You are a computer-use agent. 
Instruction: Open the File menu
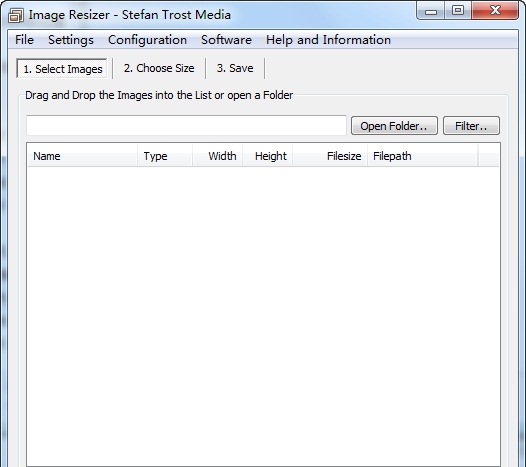(24, 40)
